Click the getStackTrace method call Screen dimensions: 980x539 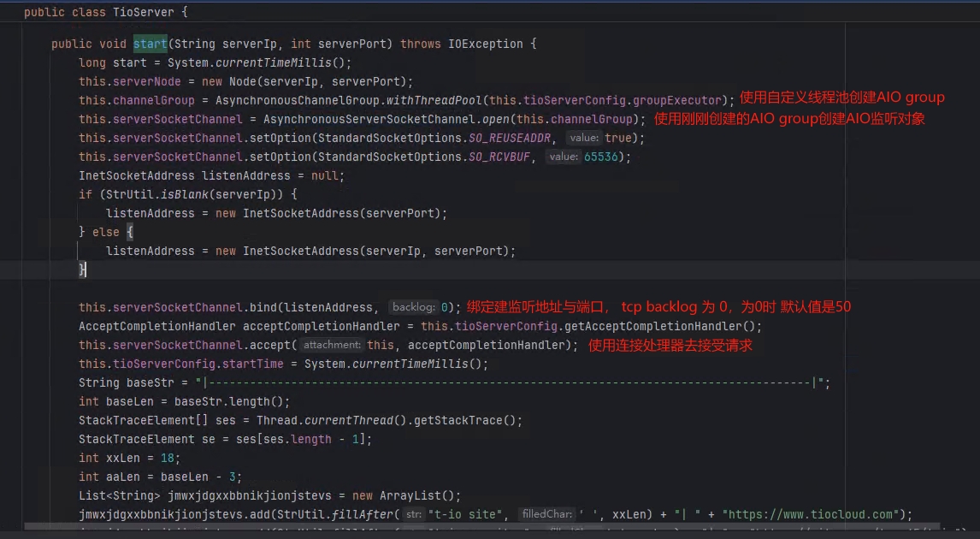tap(477, 420)
